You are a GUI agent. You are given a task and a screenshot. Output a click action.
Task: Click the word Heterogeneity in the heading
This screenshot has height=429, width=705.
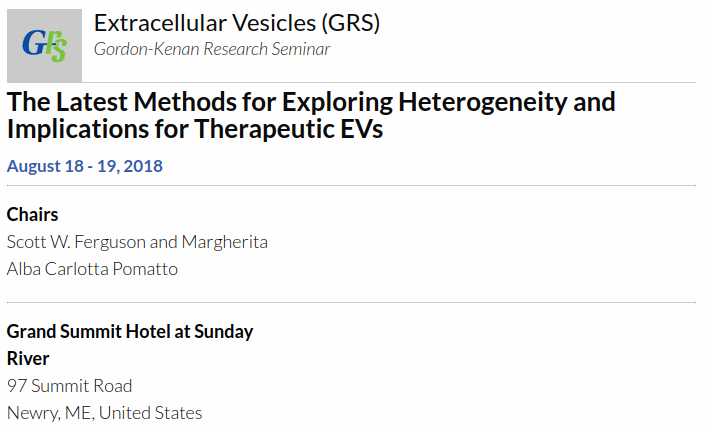point(483,103)
